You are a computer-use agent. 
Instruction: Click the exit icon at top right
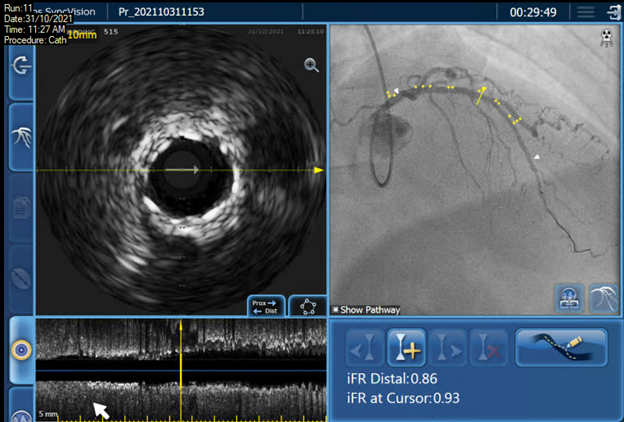(615, 12)
